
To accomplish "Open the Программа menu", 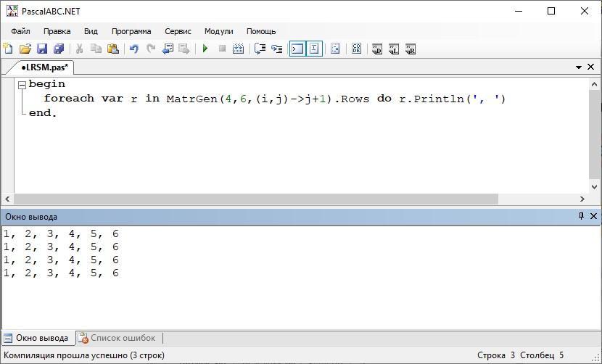I will 131,31.
